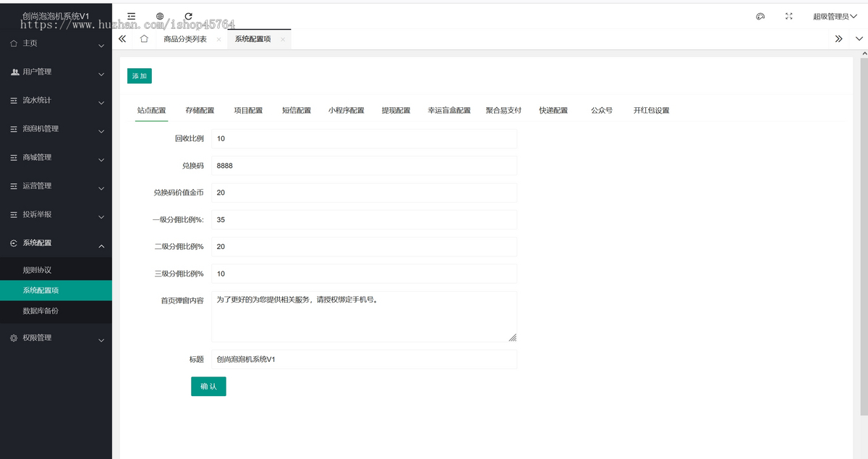The width and height of the screenshot is (868, 459).
Task: Focus the 一级分佣比例 input field
Action: 365,219
